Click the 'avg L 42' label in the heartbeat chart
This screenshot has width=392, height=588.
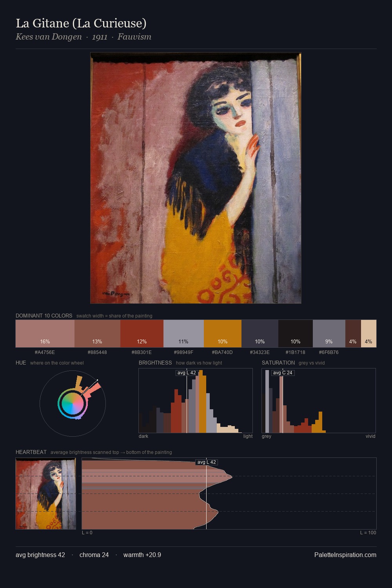tap(207, 462)
